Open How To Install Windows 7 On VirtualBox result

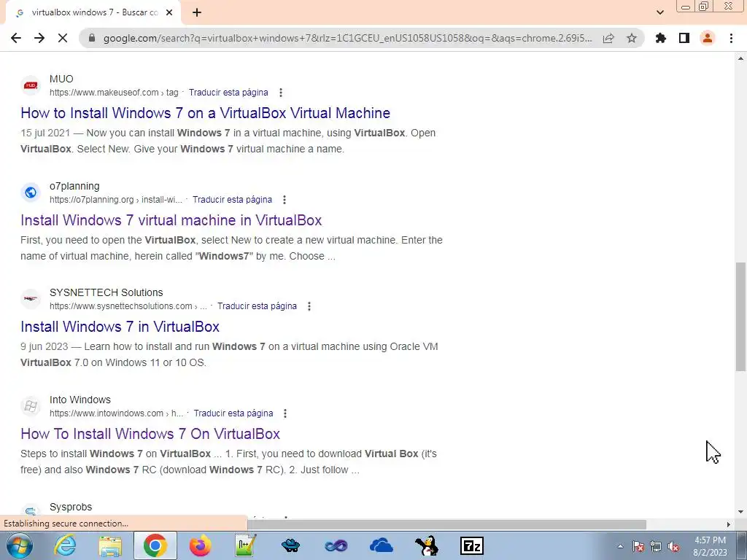(x=150, y=434)
